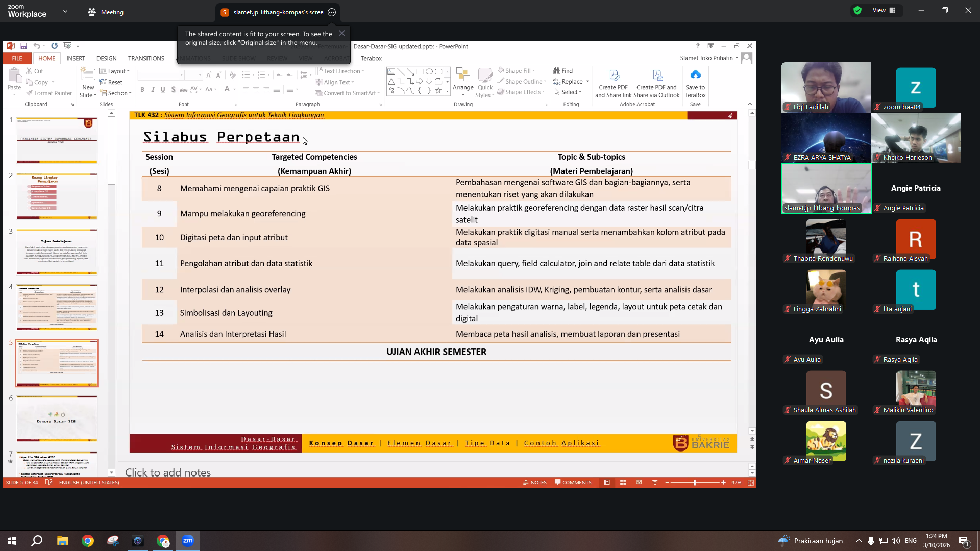The image size is (980, 551).
Task: Click Center alignment paragraph icon
Action: click(x=256, y=90)
